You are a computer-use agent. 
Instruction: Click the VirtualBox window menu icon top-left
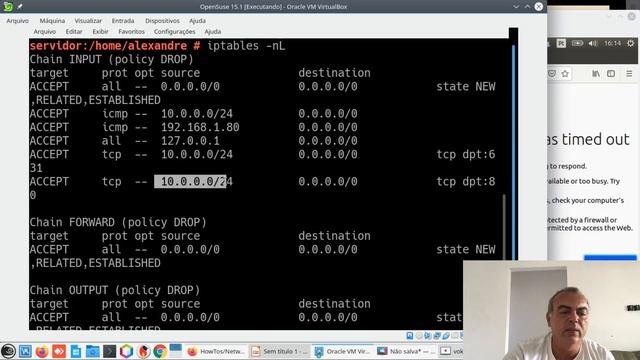point(8,6)
